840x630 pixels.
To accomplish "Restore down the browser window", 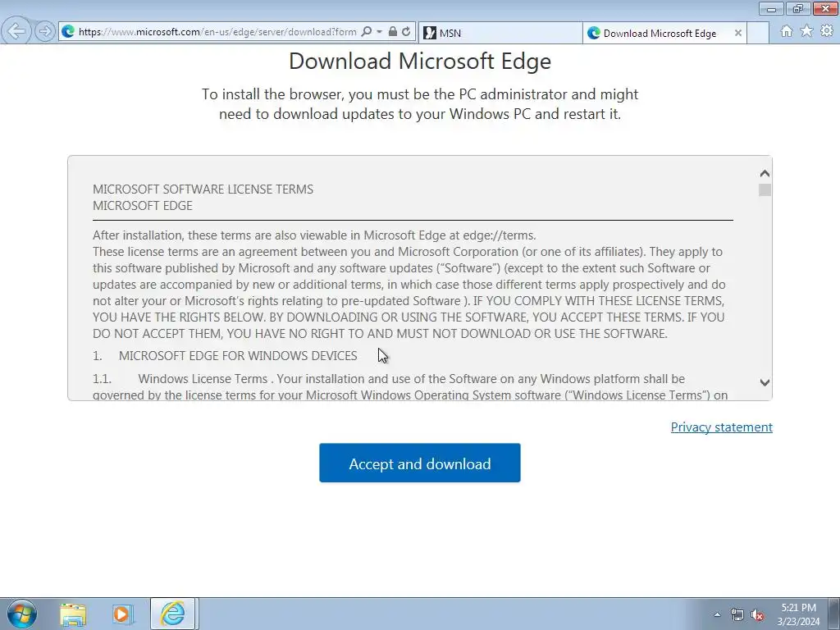I will (x=798, y=8).
